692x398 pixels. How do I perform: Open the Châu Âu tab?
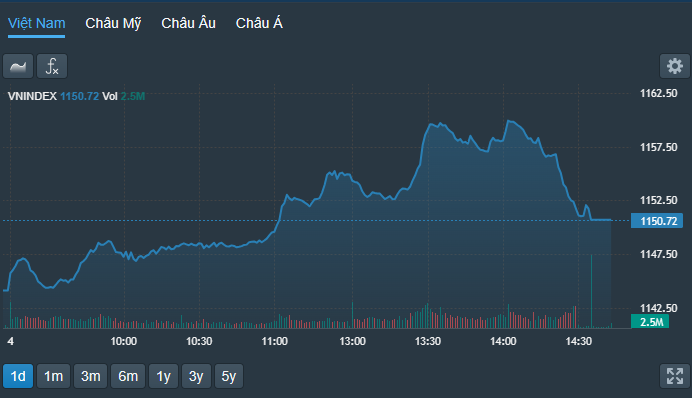[x=188, y=23]
